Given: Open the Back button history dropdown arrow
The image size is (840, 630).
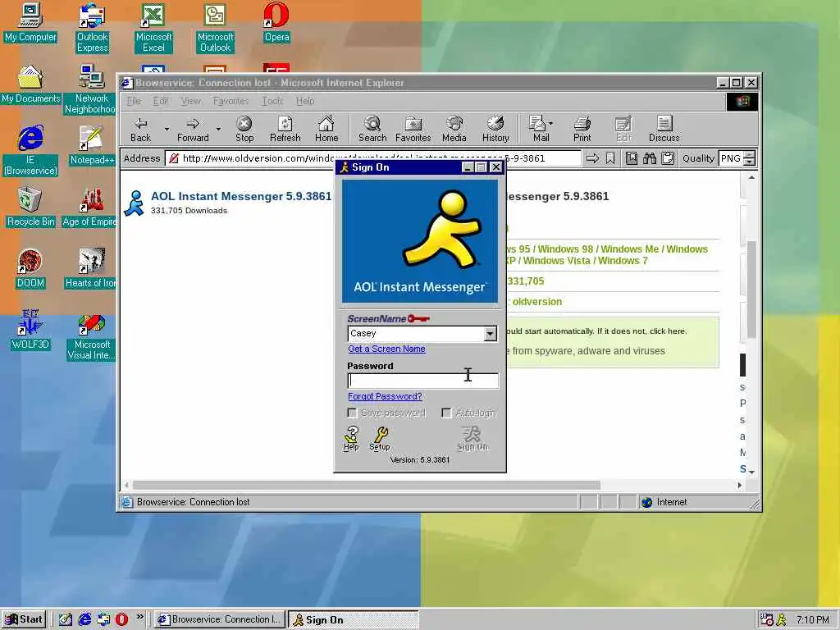Looking at the screenshot, I should pos(167,129).
